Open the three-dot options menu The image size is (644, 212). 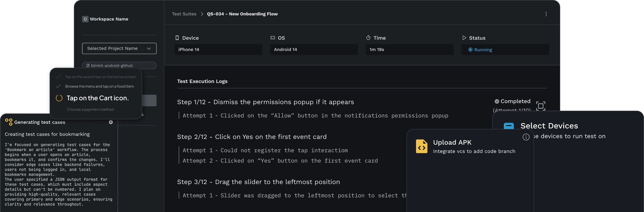[x=546, y=14]
